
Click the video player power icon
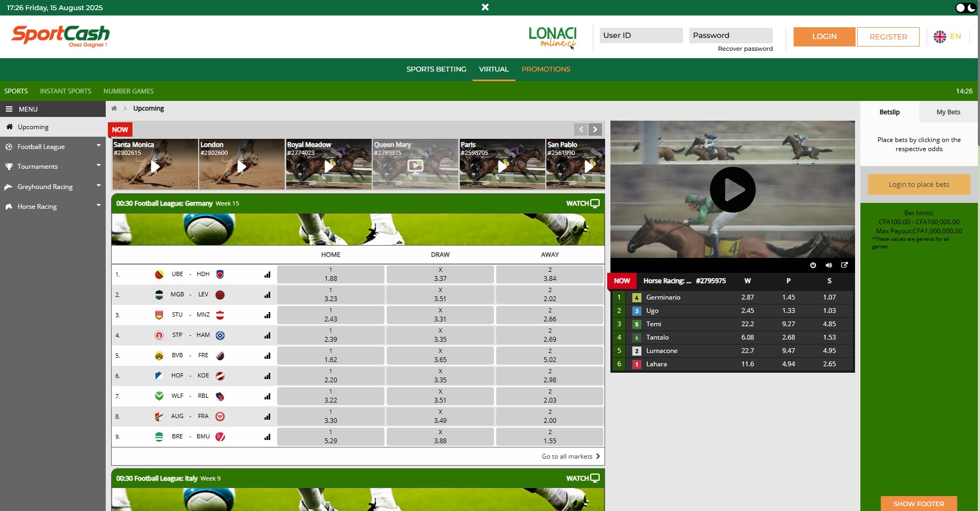click(x=813, y=265)
